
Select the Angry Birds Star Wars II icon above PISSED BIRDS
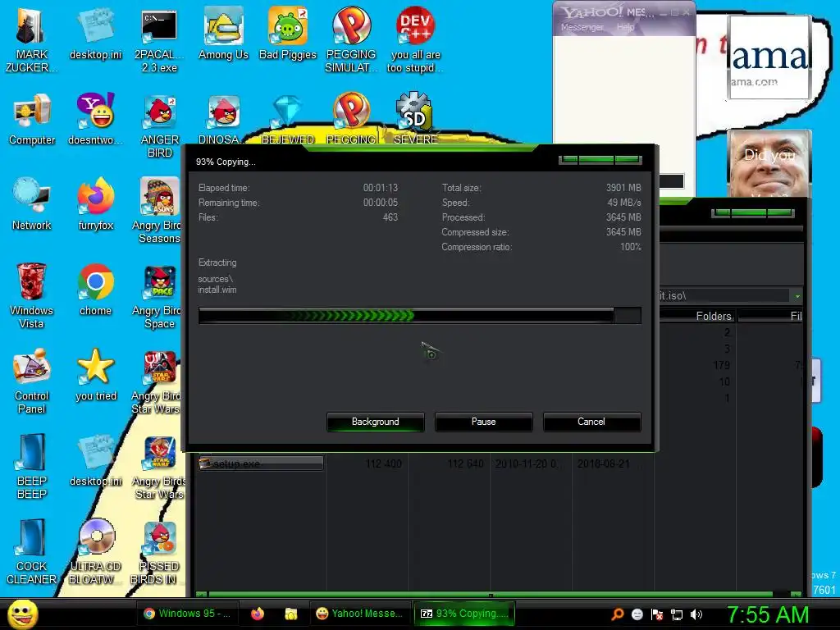pos(159,467)
